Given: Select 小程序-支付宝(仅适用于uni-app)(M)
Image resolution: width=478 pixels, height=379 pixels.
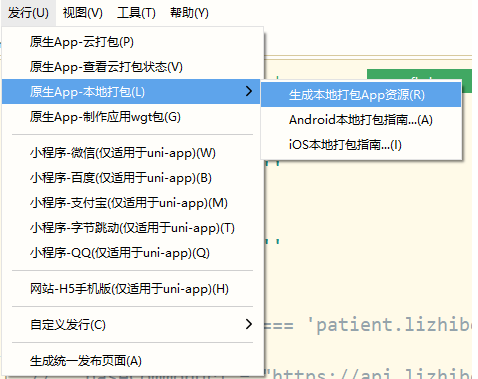Looking at the screenshot, I should coord(131,203).
